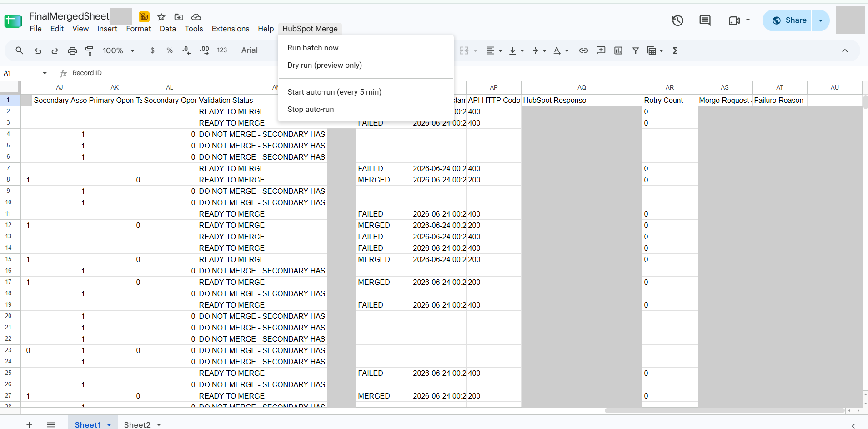This screenshot has height=429, width=868.
Task: Insert a comment
Action: point(601,50)
